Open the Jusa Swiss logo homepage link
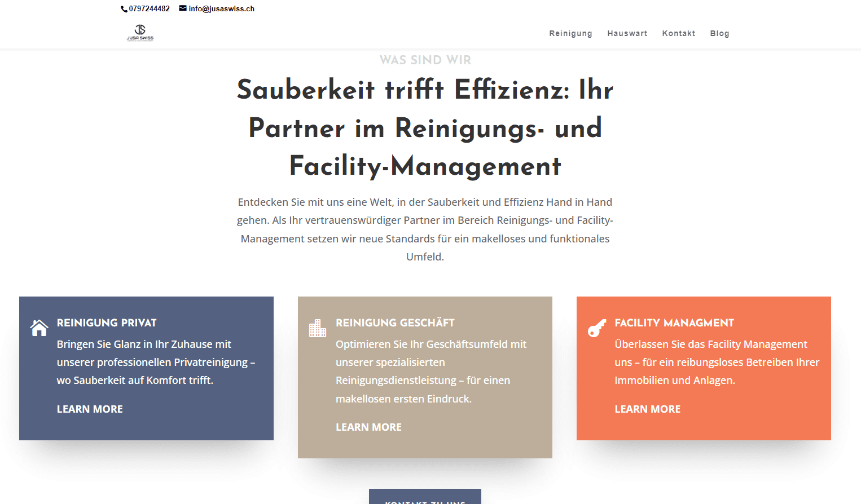This screenshot has height=504, width=861. pos(140,33)
